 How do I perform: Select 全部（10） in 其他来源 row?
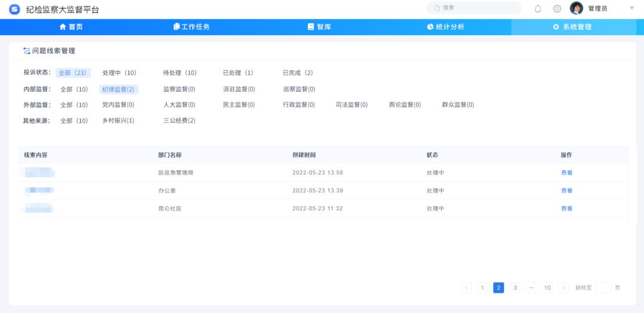(75, 121)
